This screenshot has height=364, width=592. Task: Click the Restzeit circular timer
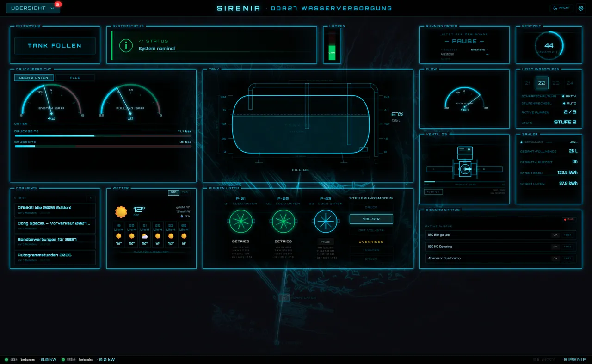tap(549, 46)
